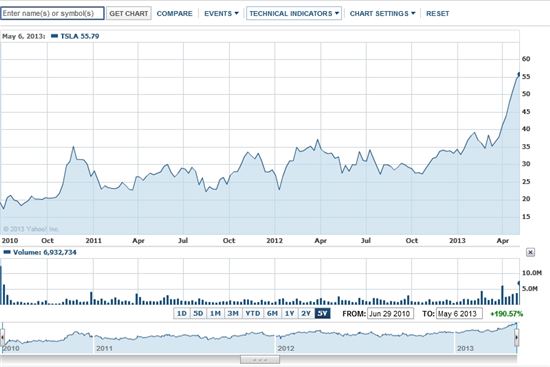Image resolution: width=550 pixels, height=367 pixels.
Task: Select the 6M time range
Action: tap(272, 313)
